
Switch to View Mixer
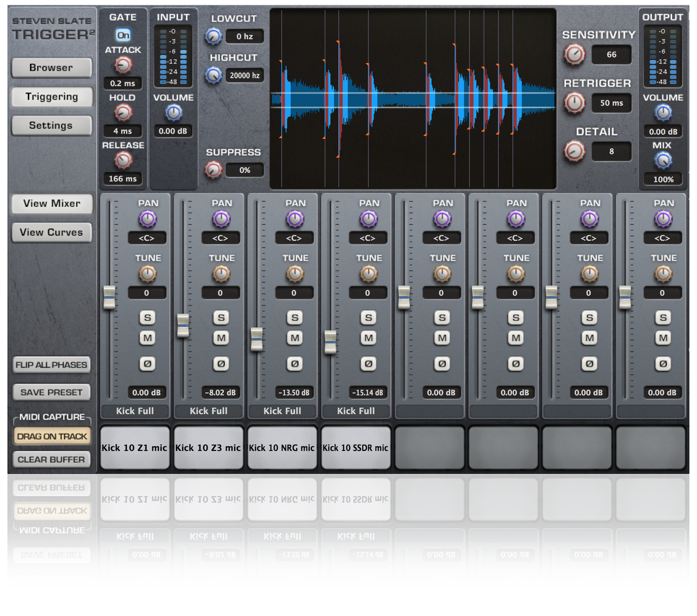click(x=52, y=204)
